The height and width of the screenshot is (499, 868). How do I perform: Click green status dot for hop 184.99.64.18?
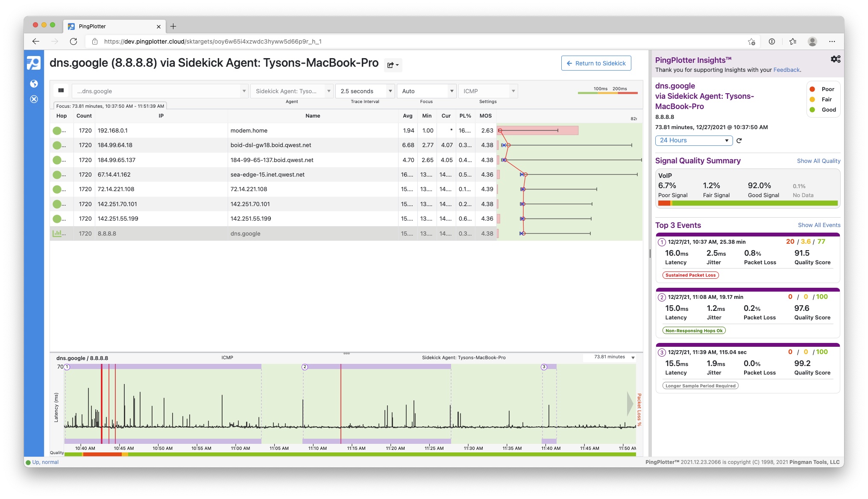coord(57,145)
